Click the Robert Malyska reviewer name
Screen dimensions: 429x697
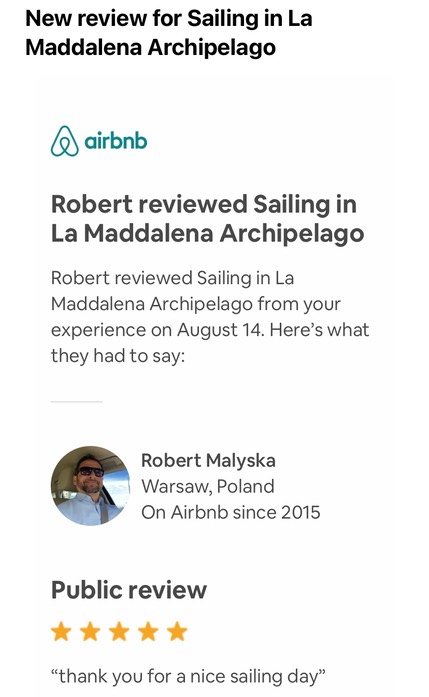[x=208, y=460]
